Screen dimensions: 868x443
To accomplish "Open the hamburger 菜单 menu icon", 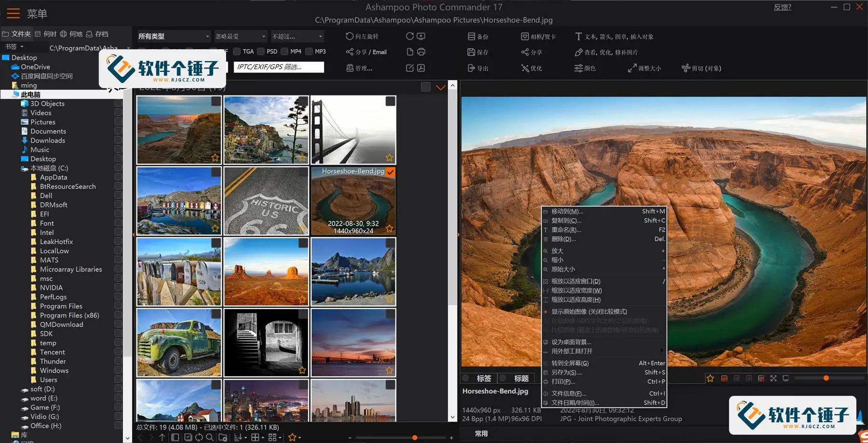I will click(x=13, y=13).
